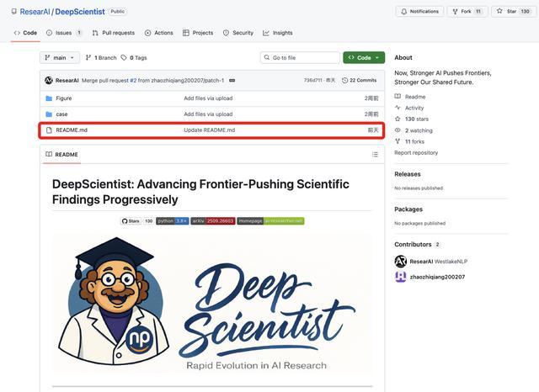Image resolution: width=539 pixels, height=392 pixels.
Task: Click the README outline list icon
Action: (x=375, y=155)
